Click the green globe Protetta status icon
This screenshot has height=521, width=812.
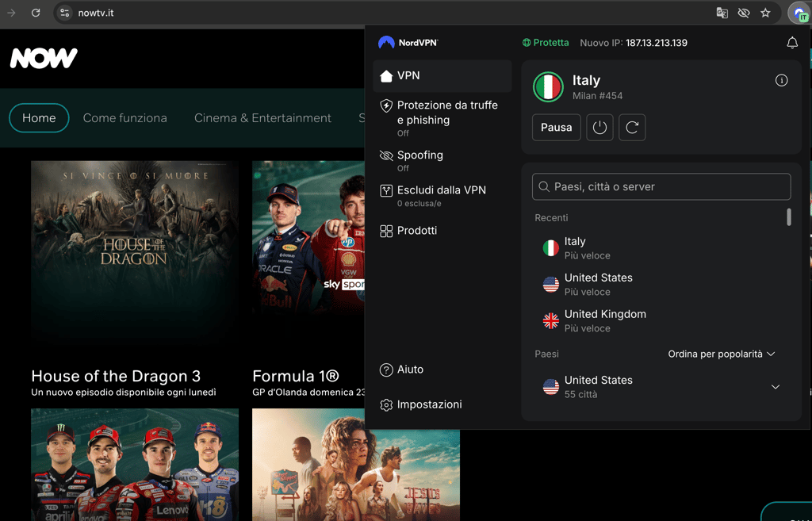pos(527,43)
